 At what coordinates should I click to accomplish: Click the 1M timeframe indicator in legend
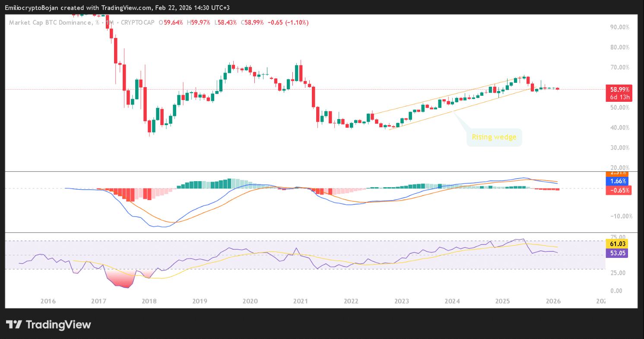pyautogui.click(x=110, y=22)
